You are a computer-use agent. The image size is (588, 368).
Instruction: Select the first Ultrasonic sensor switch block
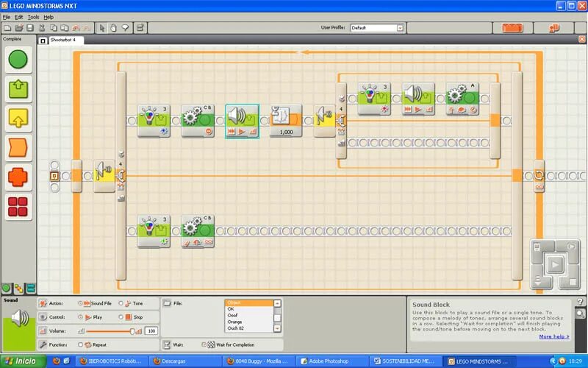point(104,176)
